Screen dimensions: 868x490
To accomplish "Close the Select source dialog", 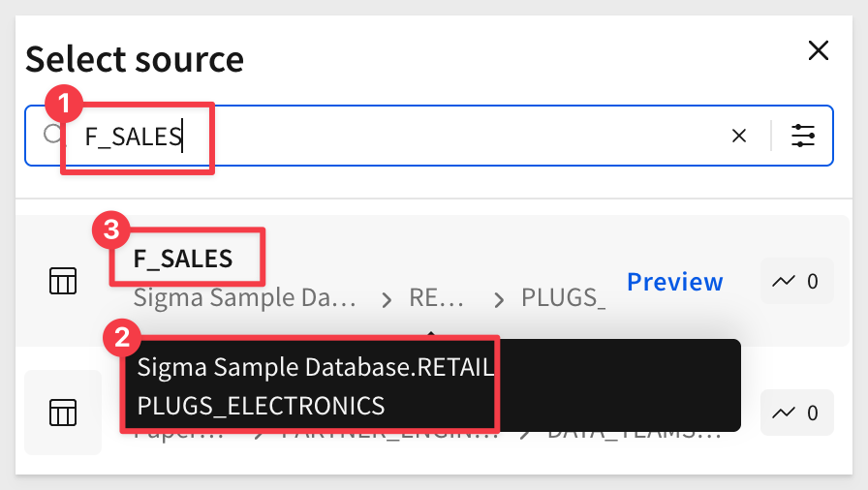I will coord(819,50).
